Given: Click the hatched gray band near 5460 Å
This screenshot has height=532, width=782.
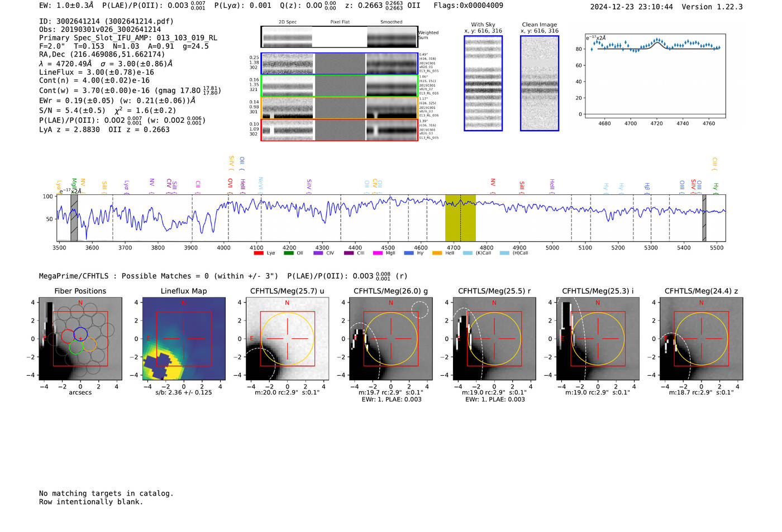Looking at the screenshot, I should click(704, 218).
